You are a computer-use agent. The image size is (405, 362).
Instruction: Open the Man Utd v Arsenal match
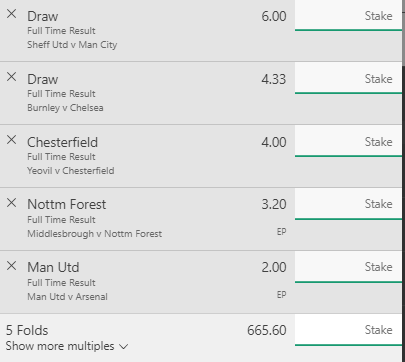(67, 297)
